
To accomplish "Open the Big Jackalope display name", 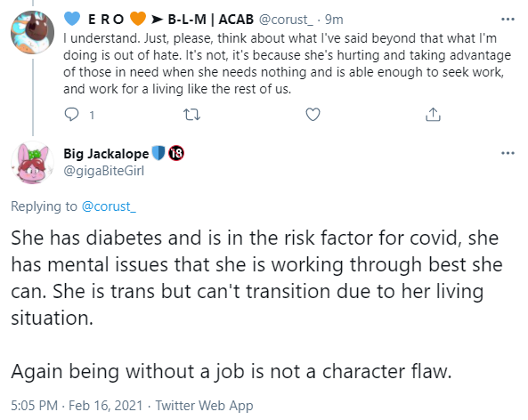I will pyautogui.click(x=106, y=153).
